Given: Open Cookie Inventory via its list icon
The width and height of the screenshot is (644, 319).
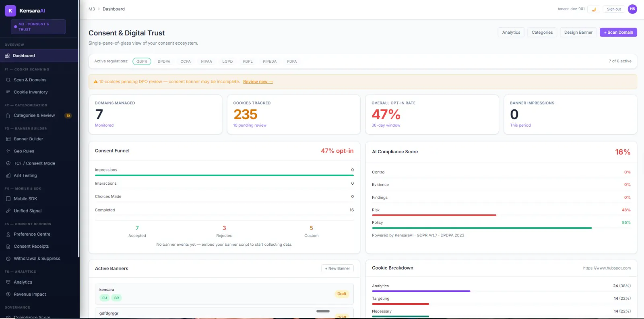Looking at the screenshot, I should click(x=8, y=92).
